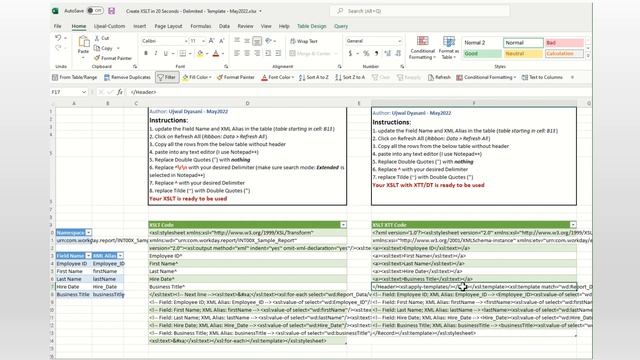This screenshot has height=360, width=640.
Task: Open the font size dropdown
Action: point(203,41)
